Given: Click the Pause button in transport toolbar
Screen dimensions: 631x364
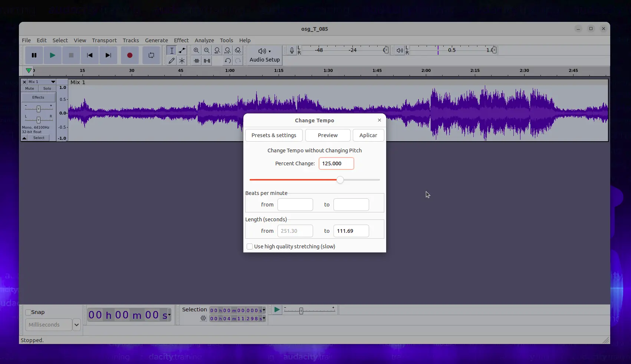Looking at the screenshot, I should (34, 55).
